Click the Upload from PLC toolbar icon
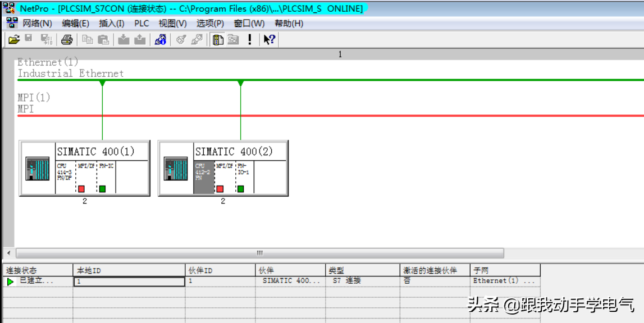 [140, 39]
